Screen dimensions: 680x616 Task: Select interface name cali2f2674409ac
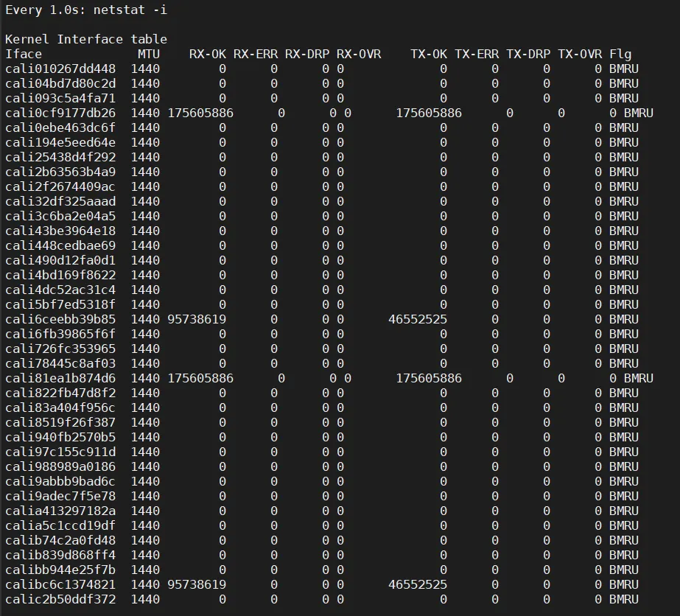point(60,187)
